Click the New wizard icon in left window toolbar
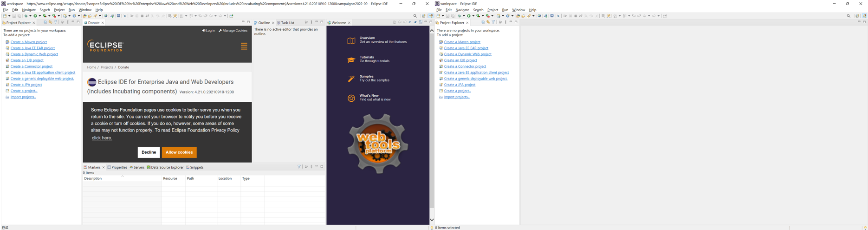The width and height of the screenshot is (868, 230). tap(5, 16)
